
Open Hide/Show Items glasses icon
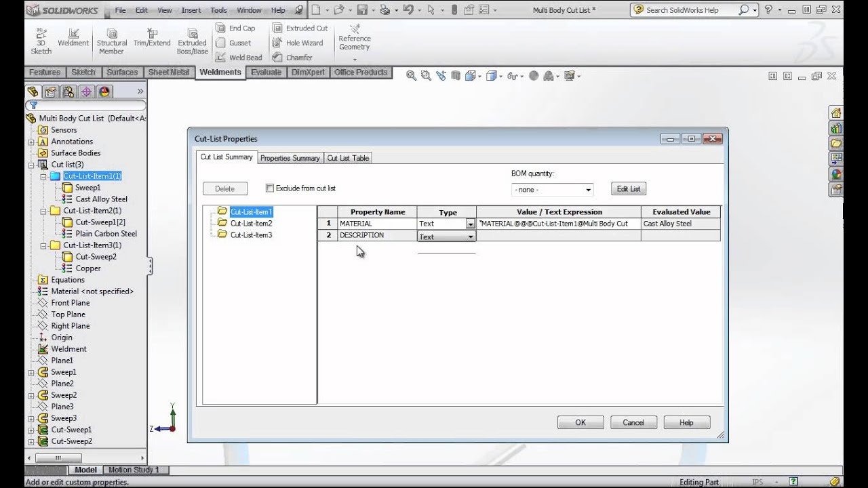[513, 76]
